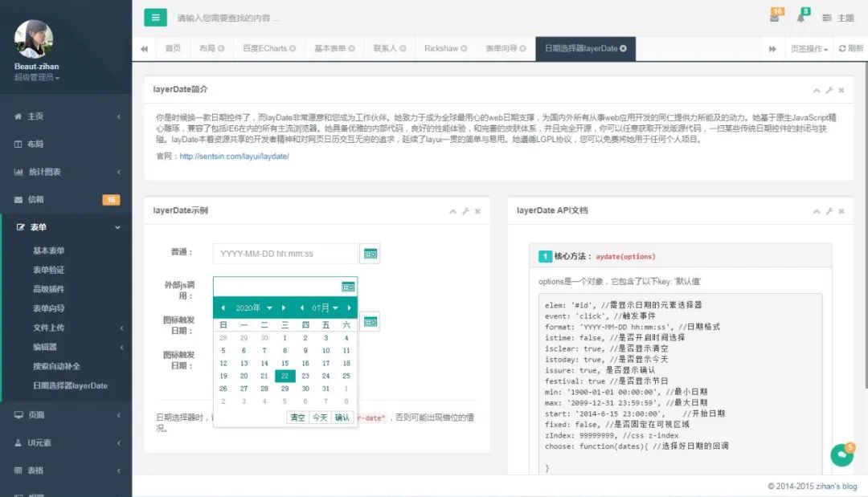This screenshot has width=868, height=497.
Task: Click 今天 to pick today
Action: pos(320,418)
